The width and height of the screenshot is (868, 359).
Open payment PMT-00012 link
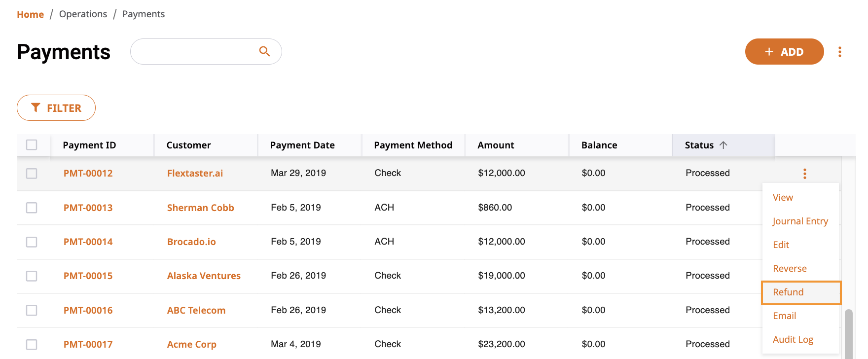click(x=88, y=173)
